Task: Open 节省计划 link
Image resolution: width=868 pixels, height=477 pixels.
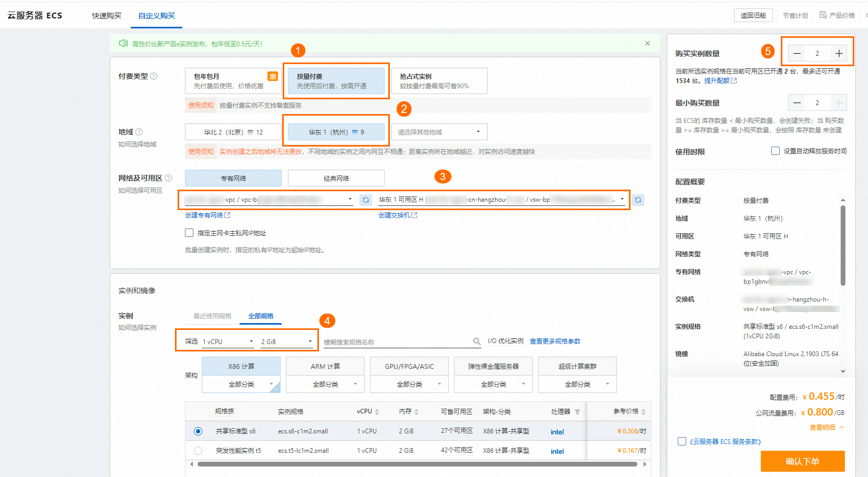Action: [x=795, y=16]
